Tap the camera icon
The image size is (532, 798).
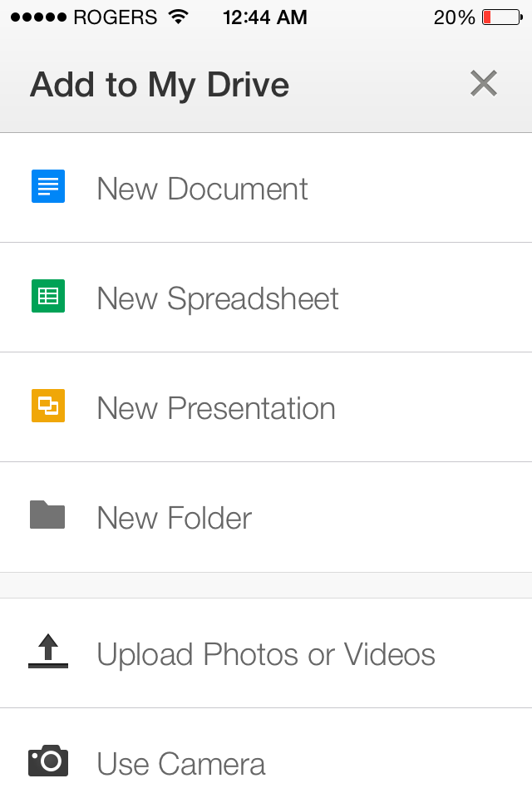pos(48,761)
